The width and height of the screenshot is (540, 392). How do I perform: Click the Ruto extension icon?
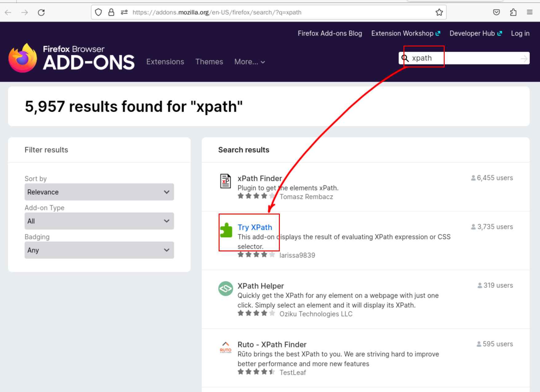coord(226,347)
